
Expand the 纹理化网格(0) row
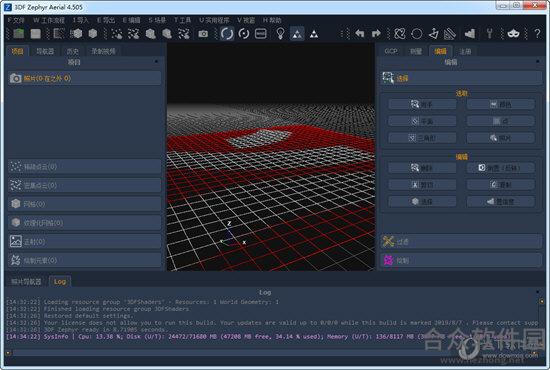point(85,223)
